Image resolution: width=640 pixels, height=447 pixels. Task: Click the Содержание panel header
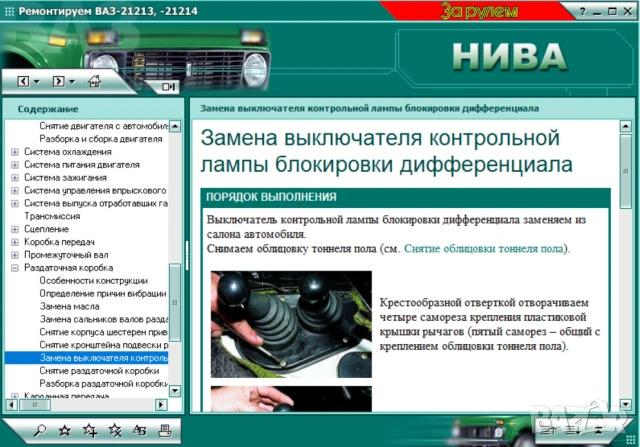(48, 109)
